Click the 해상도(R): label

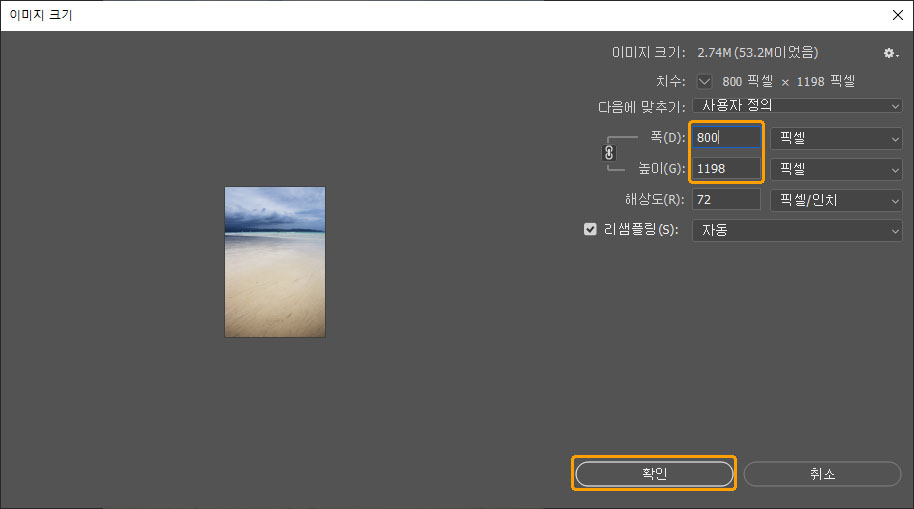[x=655, y=199]
